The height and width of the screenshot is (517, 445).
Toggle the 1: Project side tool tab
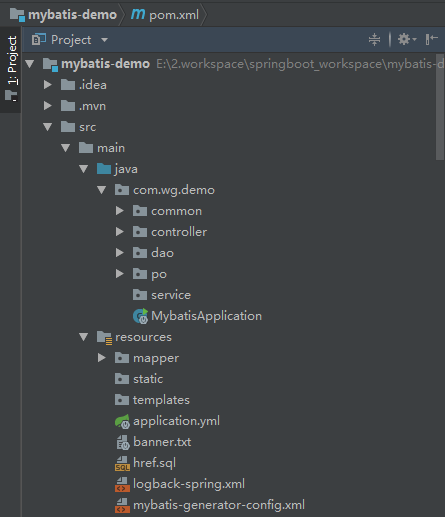point(11,69)
